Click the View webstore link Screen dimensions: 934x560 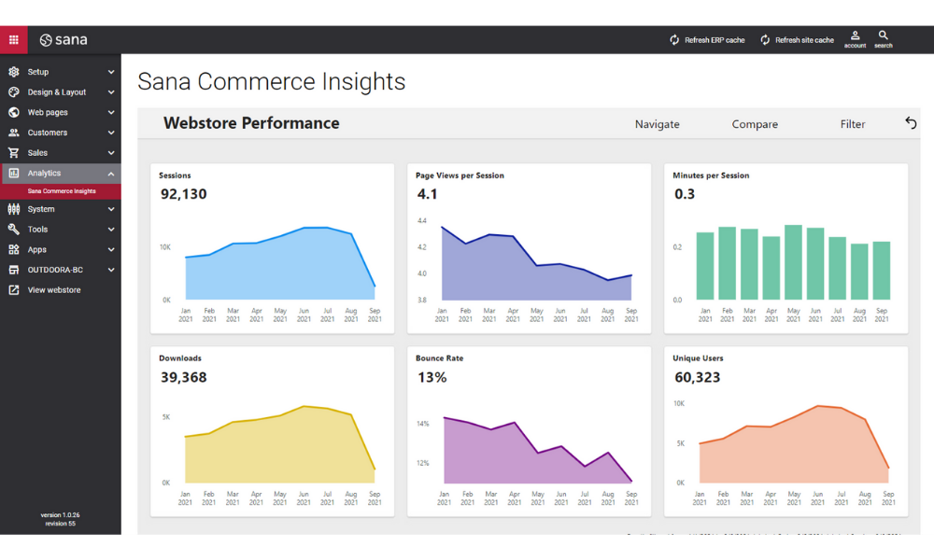point(53,290)
